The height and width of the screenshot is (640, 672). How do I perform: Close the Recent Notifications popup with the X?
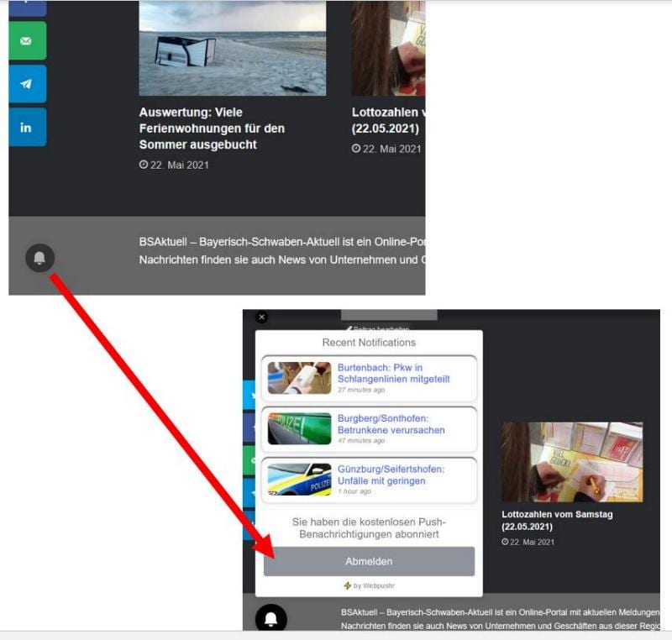262,317
